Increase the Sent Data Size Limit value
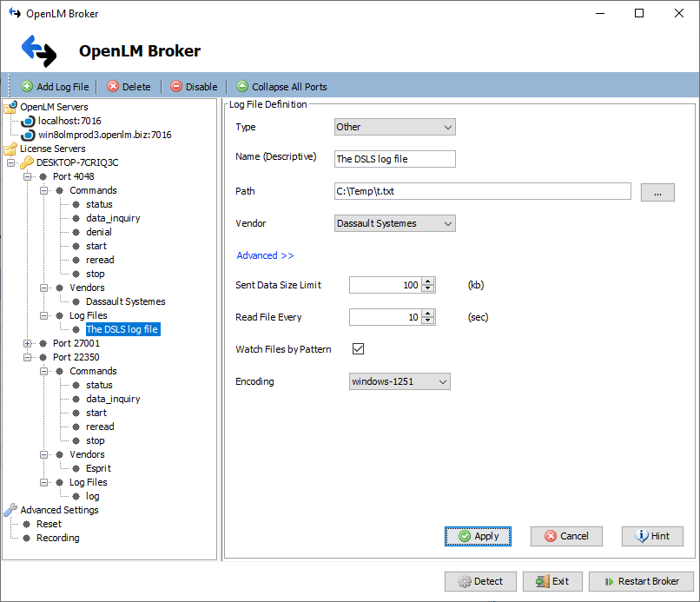The image size is (700, 602). [427, 281]
